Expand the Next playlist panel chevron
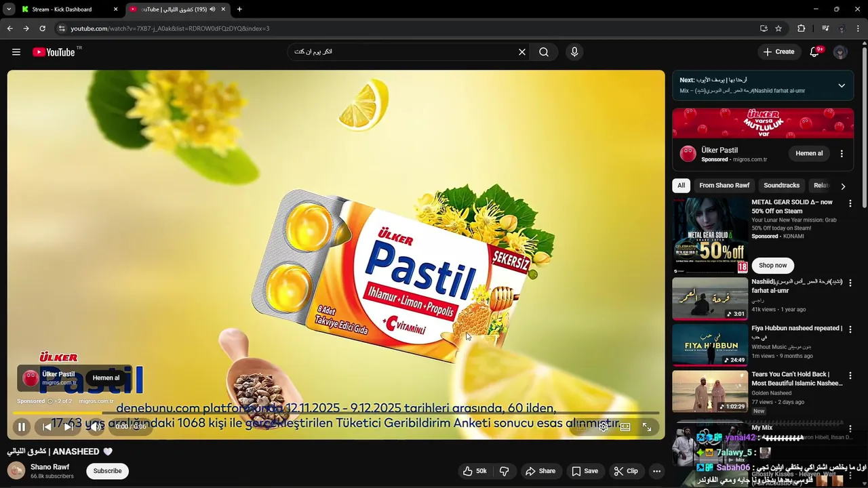868x488 pixels. [842, 85]
